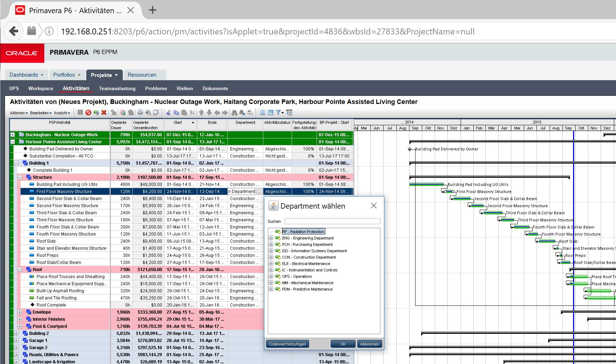Expand the ENG - Engineering Department node
The height and width of the screenshot is (364, 616).
point(271,238)
